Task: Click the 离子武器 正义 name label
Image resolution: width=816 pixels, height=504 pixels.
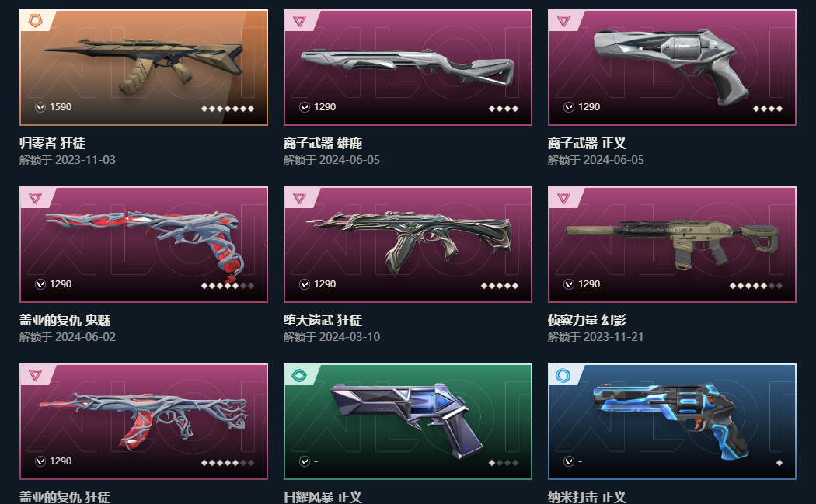Action: click(587, 143)
